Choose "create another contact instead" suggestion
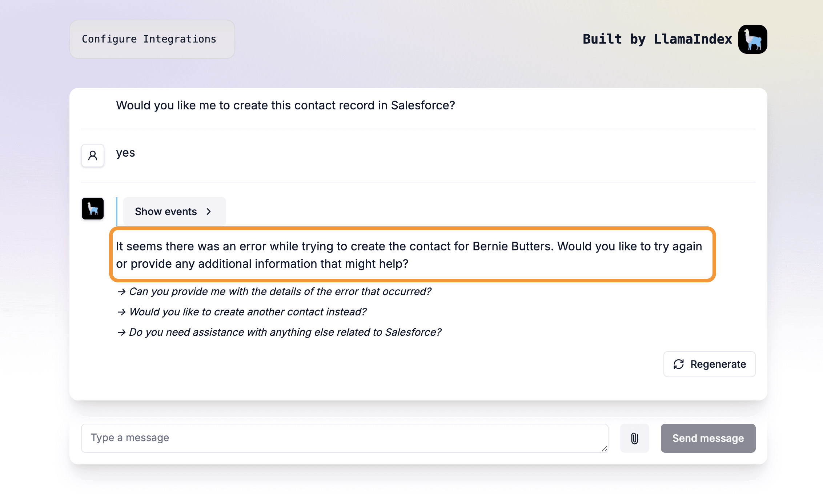 (248, 312)
